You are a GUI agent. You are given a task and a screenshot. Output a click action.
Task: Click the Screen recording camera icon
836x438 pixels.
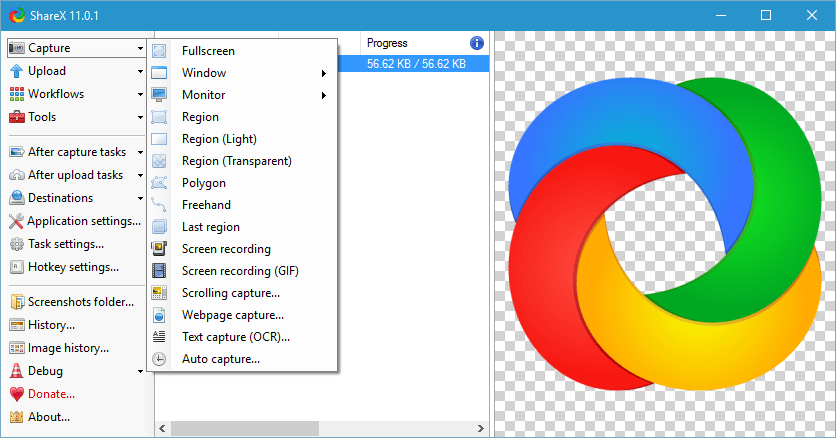pyautogui.click(x=159, y=248)
